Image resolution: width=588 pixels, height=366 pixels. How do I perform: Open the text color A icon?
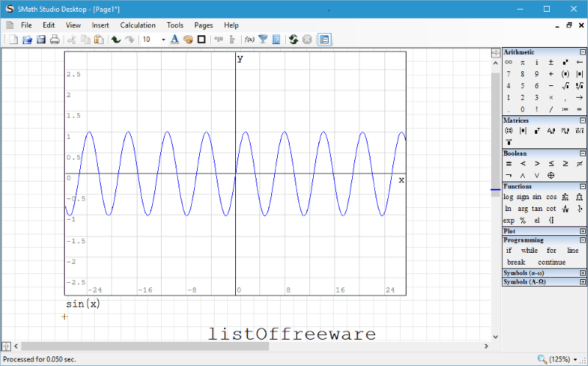(x=174, y=40)
